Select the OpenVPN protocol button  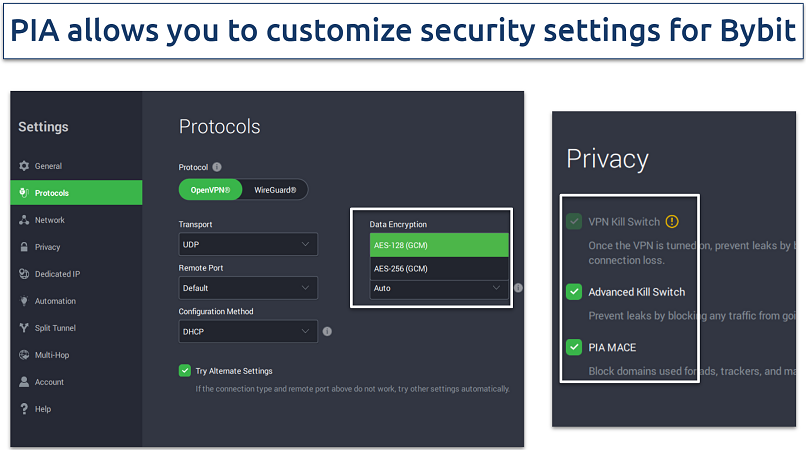210,190
